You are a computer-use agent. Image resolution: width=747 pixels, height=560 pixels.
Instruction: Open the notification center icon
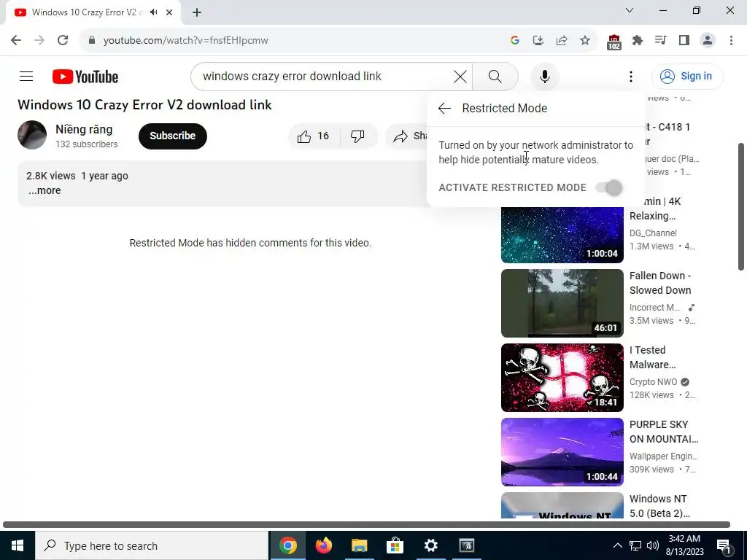point(724,546)
